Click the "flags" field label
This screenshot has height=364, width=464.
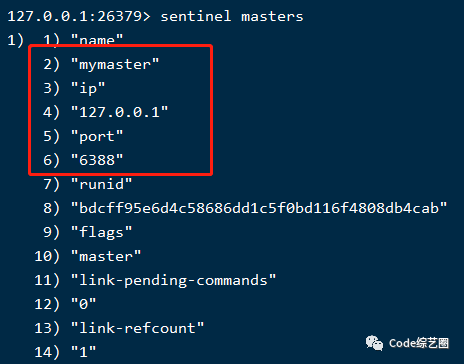click(101, 232)
